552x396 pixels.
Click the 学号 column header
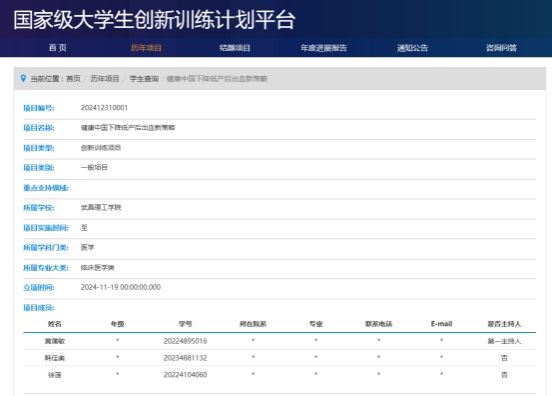[185, 324]
